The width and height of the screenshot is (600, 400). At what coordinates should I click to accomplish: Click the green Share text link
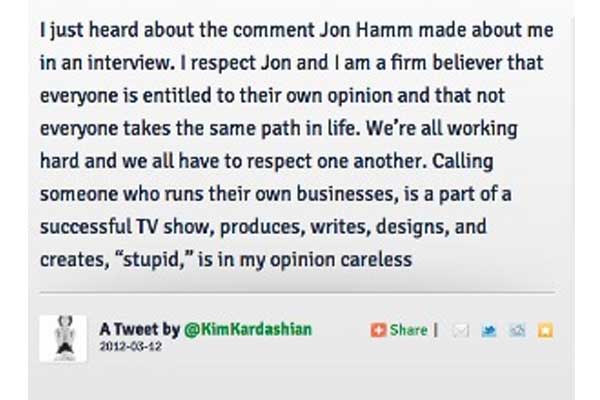(408, 330)
